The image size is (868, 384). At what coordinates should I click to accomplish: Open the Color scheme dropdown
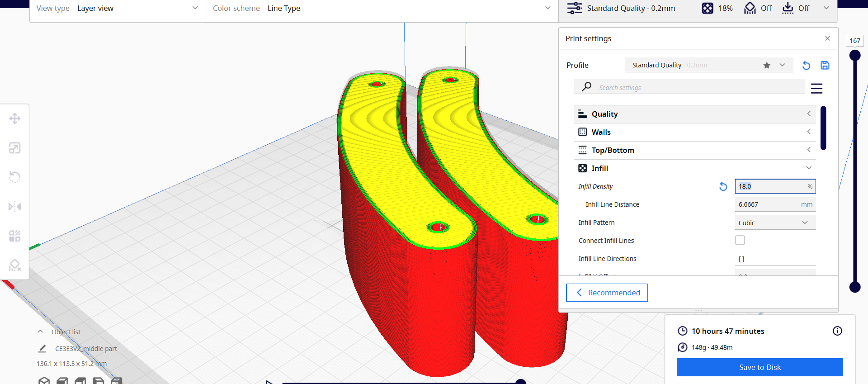382,8
